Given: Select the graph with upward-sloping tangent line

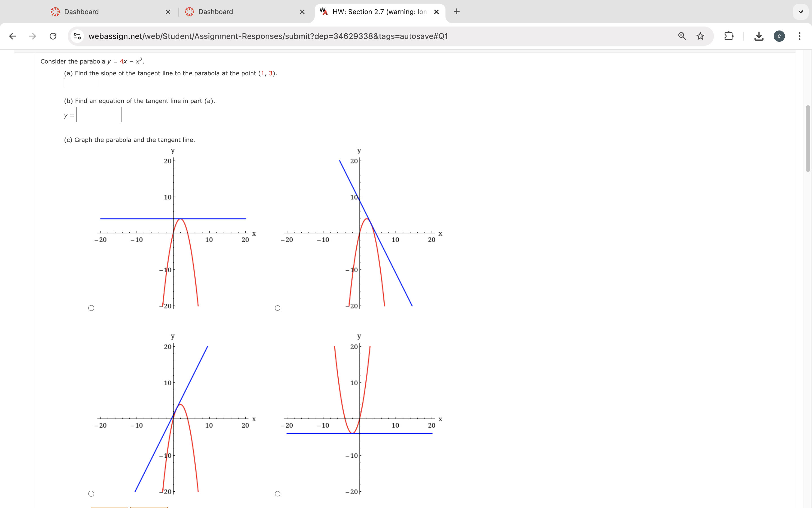Looking at the screenshot, I should 91,494.
